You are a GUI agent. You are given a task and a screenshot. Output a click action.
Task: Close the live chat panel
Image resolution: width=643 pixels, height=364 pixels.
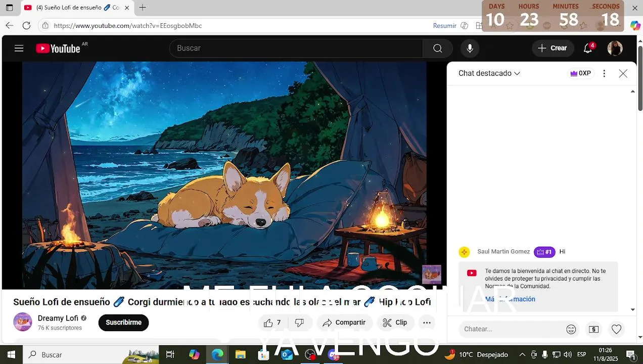pos(623,73)
